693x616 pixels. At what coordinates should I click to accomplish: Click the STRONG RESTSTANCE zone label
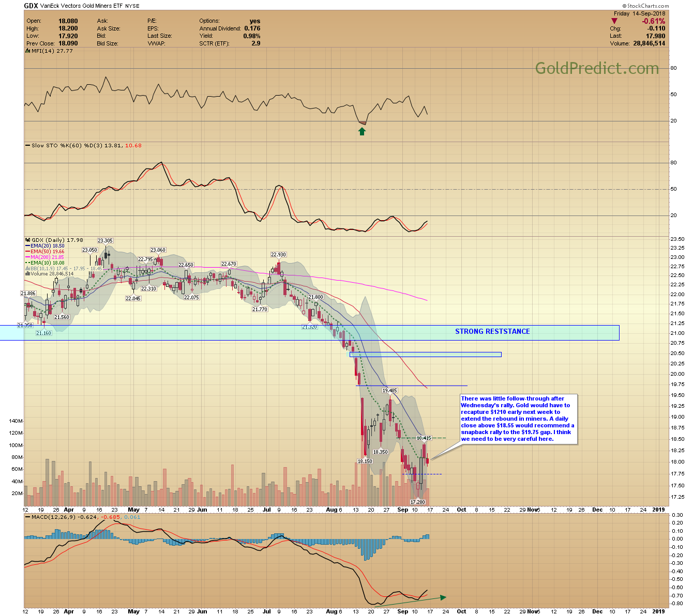coord(492,332)
